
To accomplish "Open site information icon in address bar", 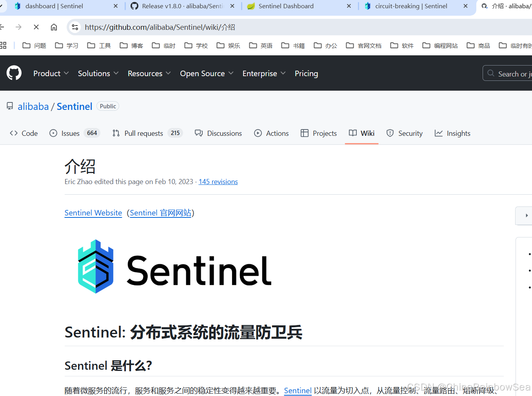I will point(75,27).
